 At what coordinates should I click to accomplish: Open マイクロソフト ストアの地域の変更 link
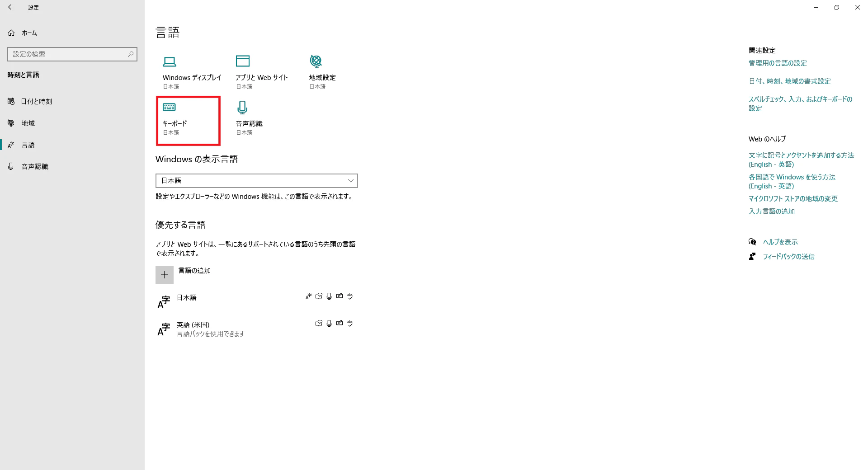pyautogui.click(x=793, y=199)
